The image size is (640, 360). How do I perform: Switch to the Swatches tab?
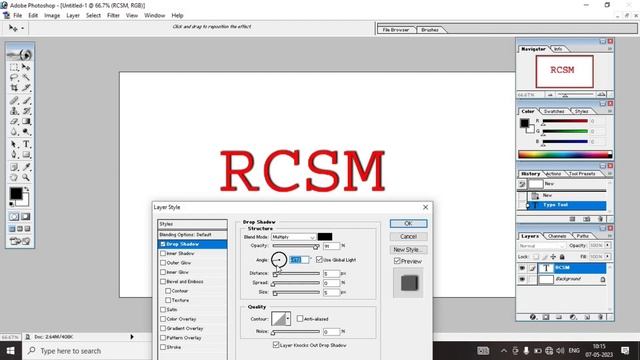(554, 111)
